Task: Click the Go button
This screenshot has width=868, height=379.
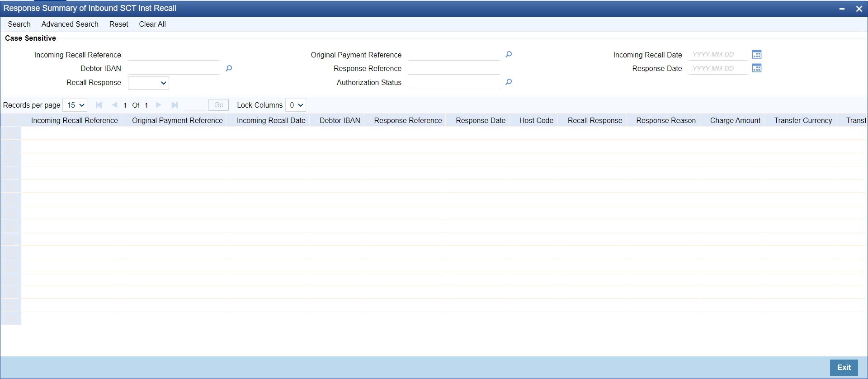Action: point(219,105)
